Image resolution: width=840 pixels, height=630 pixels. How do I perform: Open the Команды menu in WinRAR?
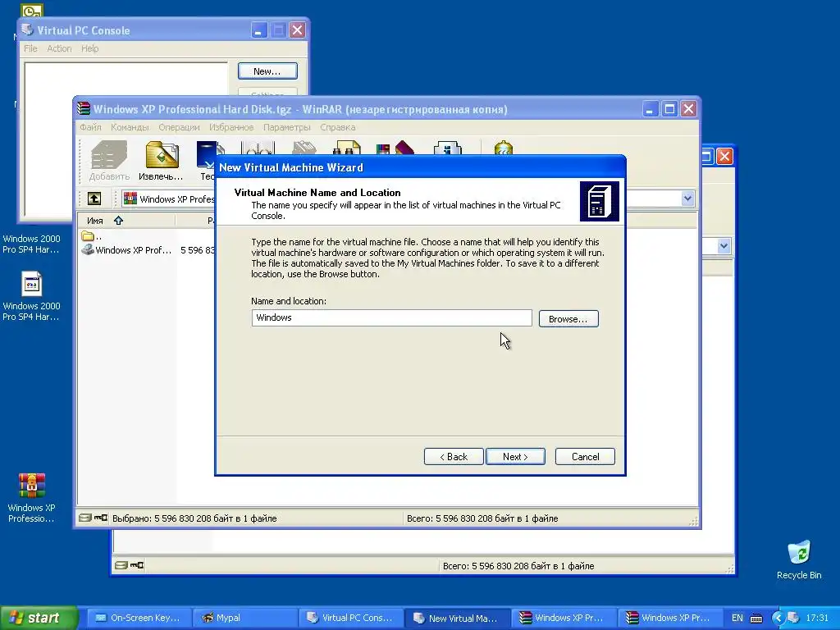[x=130, y=127]
